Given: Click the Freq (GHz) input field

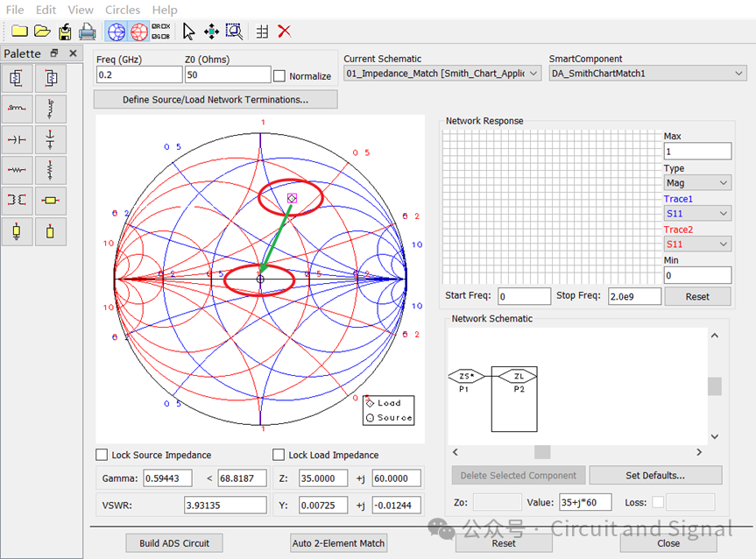Looking at the screenshot, I should point(139,74).
